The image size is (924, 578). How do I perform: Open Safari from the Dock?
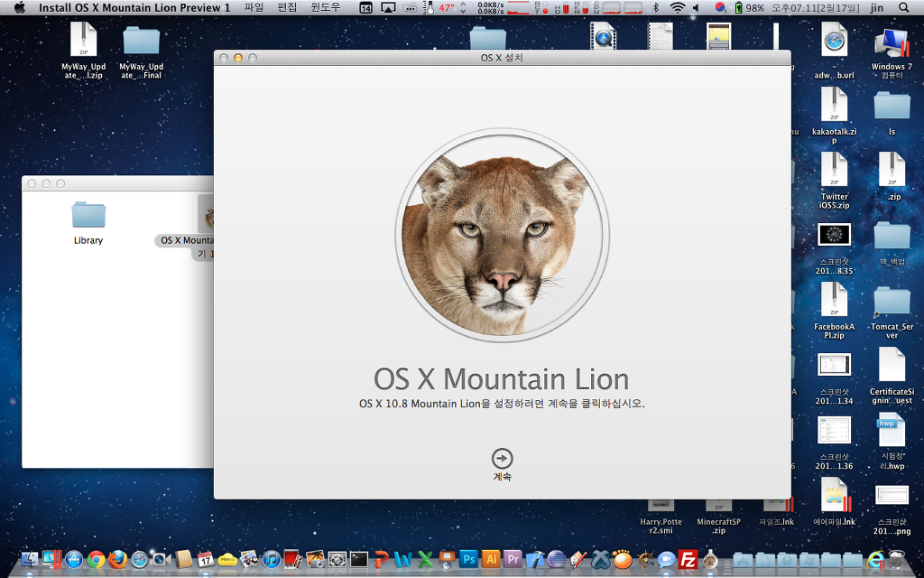tap(140, 559)
